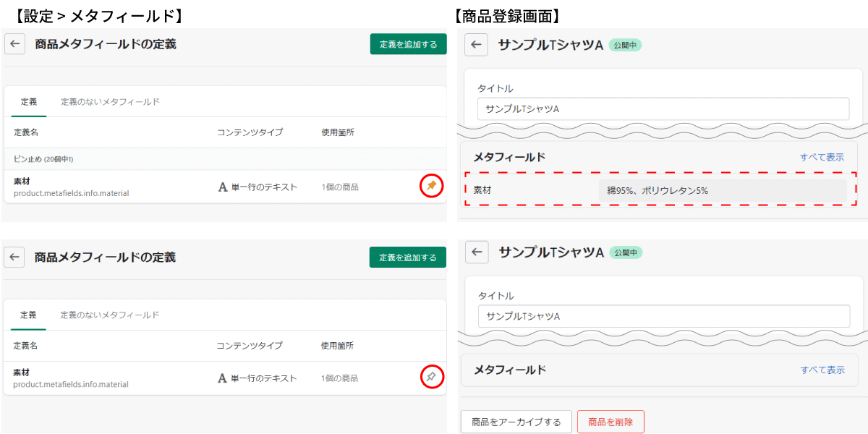Pin 素材 using the outlined pin icon
This screenshot has width=868, height=434.
coord(431,377)
